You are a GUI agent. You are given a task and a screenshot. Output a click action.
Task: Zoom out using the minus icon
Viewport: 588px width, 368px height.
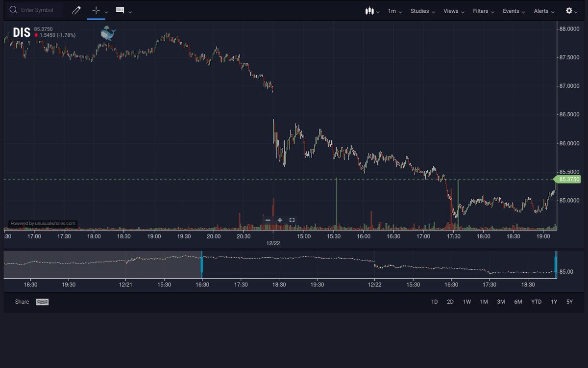(268, 220)
